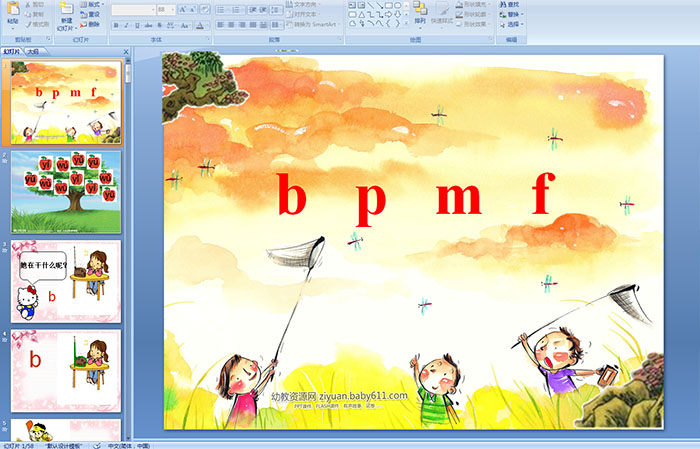Toggle Underline formatting
This screenshot has height=449, width=700.
tap(137, 25)
